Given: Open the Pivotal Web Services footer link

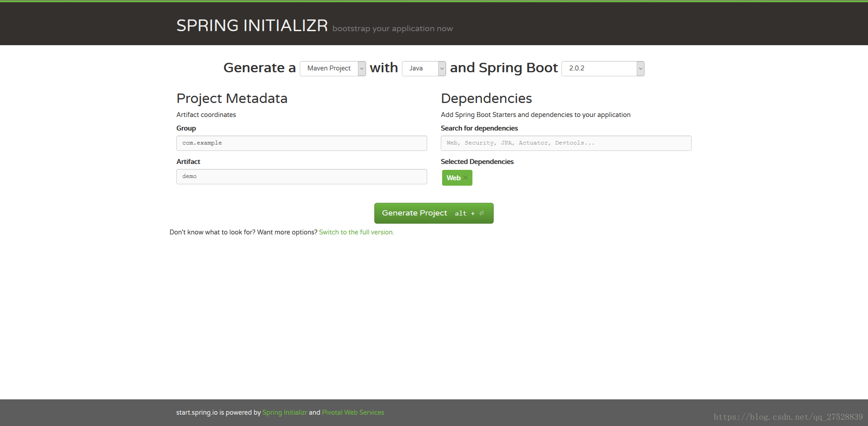Looking at the screenshot, I should click(x=353, y=412).
